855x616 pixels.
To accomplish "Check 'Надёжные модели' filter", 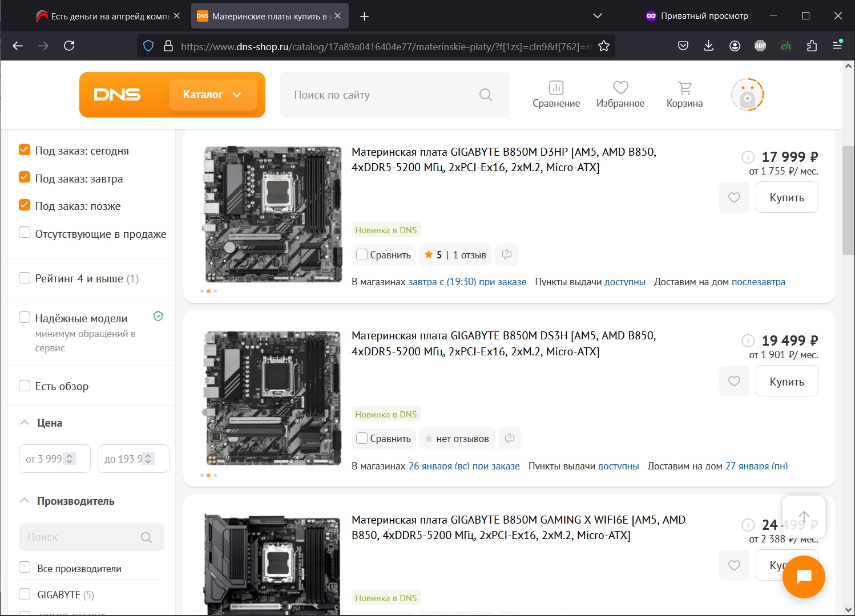I will point(25,317).
